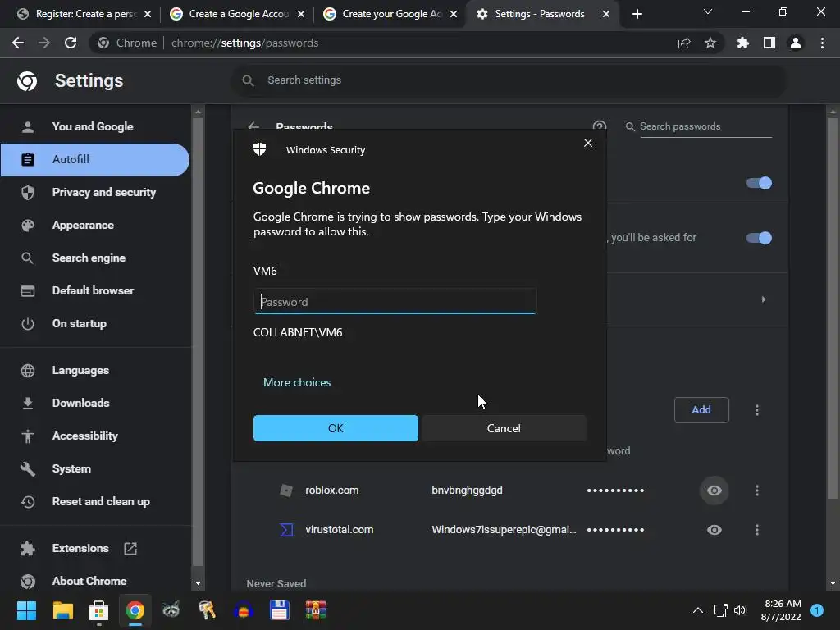Cancel the Windows Security prompt
Viewport: 840px width, 630px height.
[x=504, y=428]
